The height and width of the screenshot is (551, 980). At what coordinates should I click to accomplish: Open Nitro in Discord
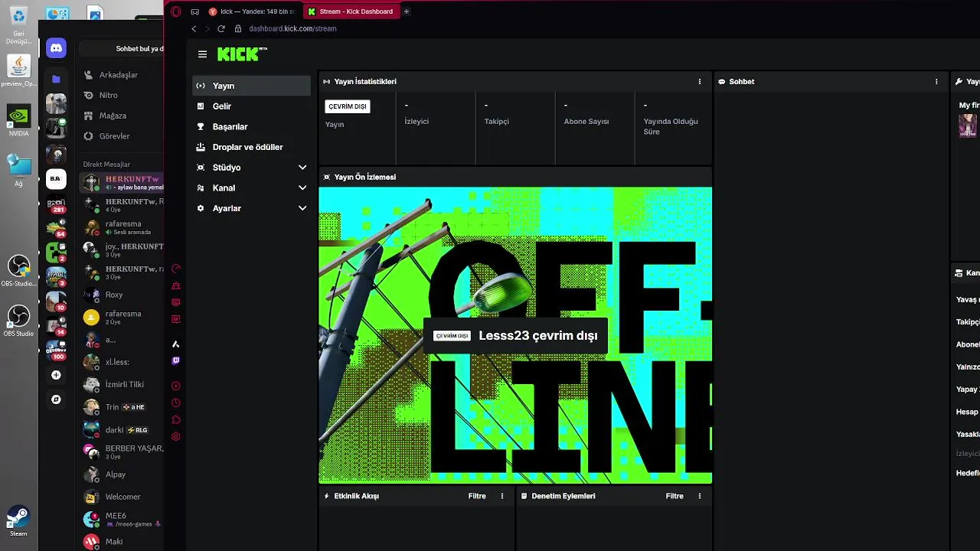[122, 95]
